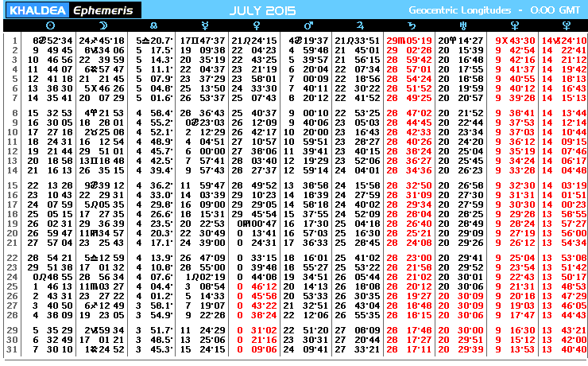Select the Mars symbol column header
The height and width of the screenshot is (366, 588).
[x=309, y=26]
